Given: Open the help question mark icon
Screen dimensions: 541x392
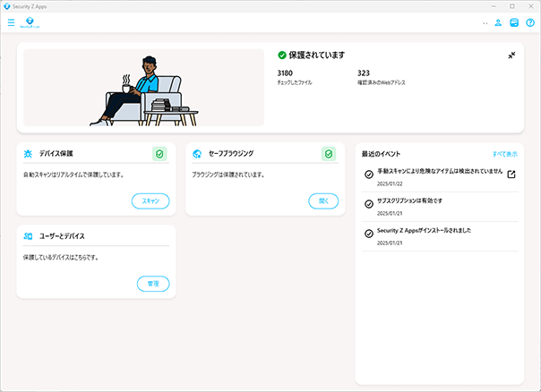Looking at the screenshot, I should tap(530, 22).
